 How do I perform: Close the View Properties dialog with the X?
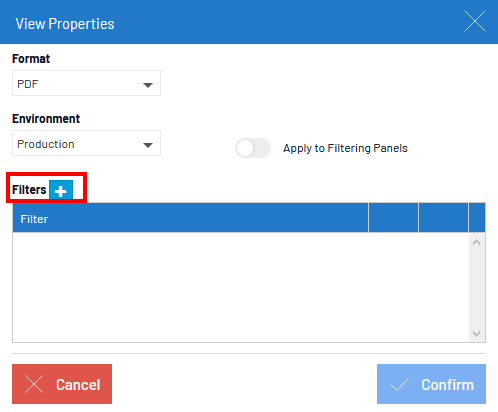(x=475, y=22)
